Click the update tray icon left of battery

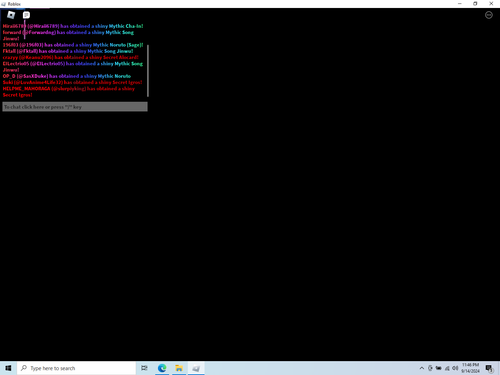point(430,368)
